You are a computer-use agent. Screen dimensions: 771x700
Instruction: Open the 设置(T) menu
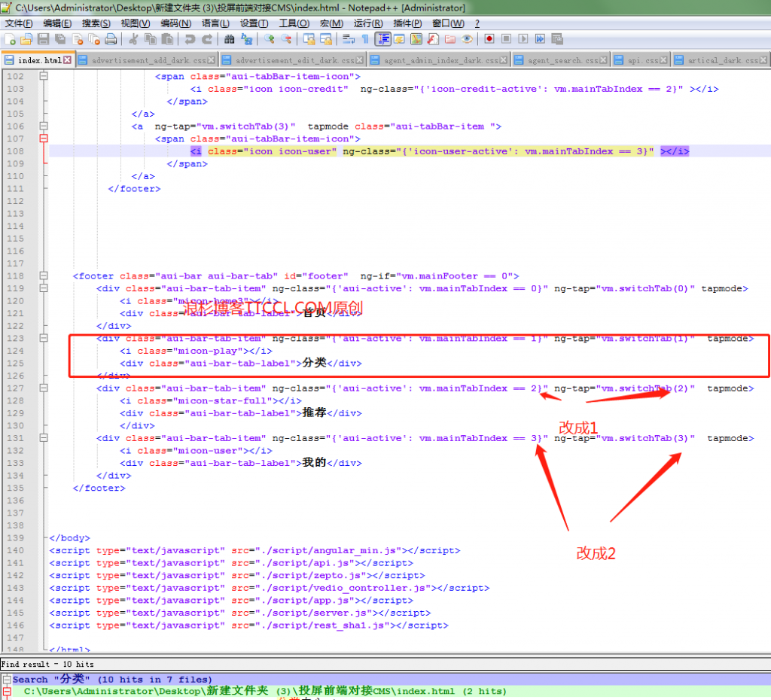[254, 23]
